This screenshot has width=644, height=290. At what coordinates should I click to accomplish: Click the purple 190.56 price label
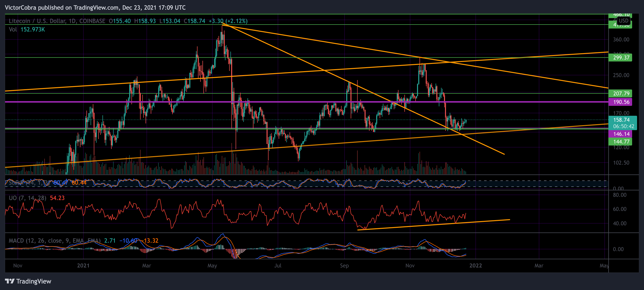(620, 102)
